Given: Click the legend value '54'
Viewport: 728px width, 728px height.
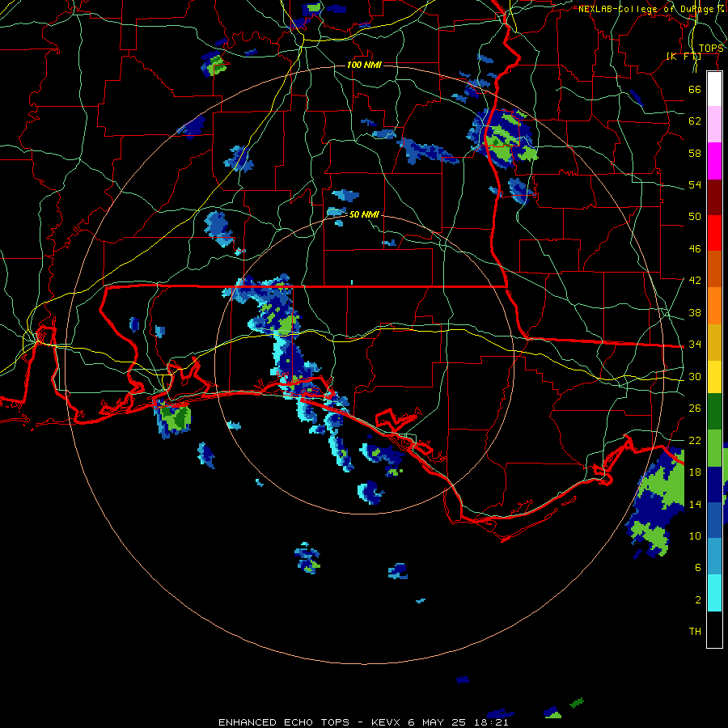Looking at the screenshot, I should 695,184.
